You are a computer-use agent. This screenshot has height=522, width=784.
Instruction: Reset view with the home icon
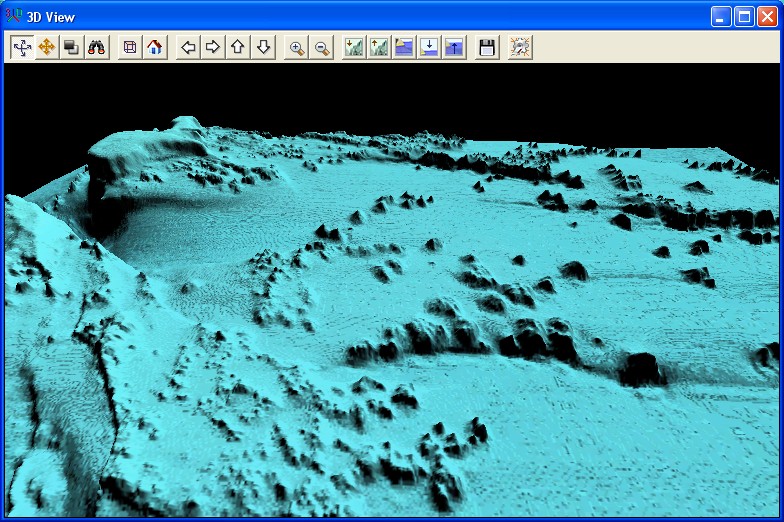coord(155,48)
